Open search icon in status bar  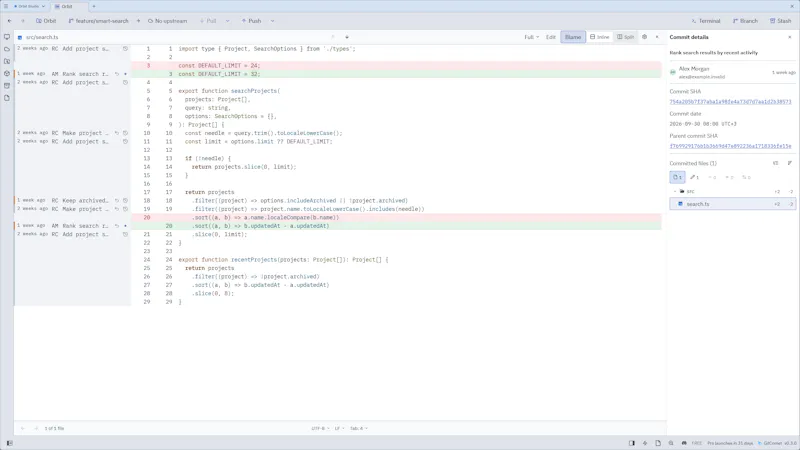(x=671, y=443)
